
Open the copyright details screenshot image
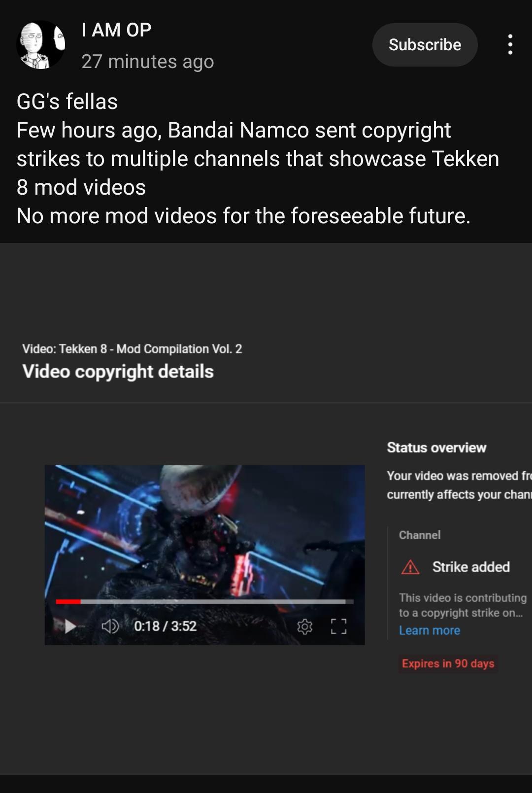click(x=266, y=509)
